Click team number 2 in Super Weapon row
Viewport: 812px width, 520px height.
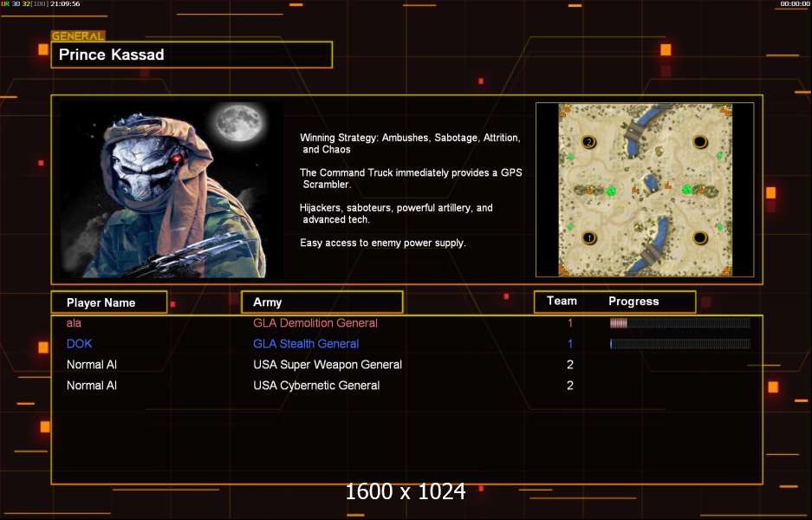pyautogui.click(x=570, y=365)
